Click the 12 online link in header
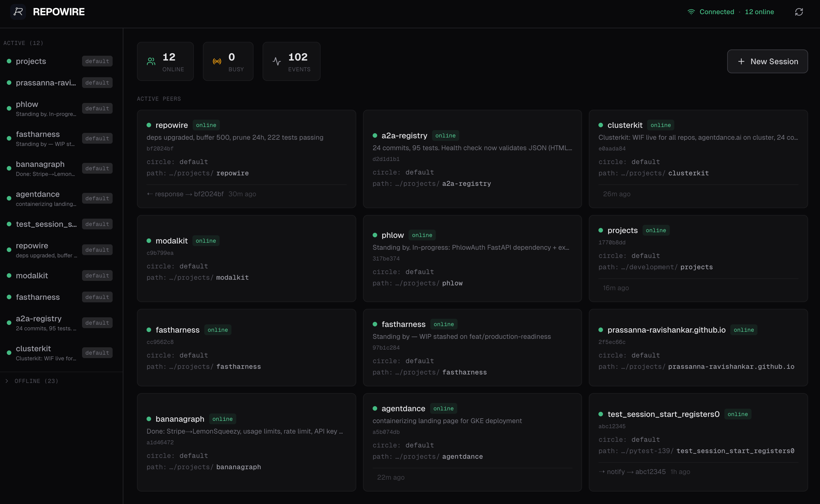 click(x=760, y=12)
